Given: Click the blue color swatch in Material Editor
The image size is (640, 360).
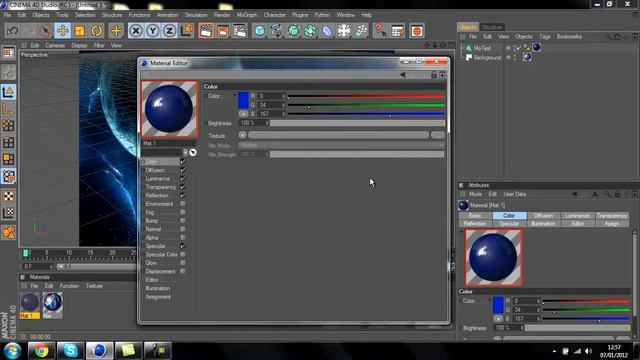Looking at the screenshot, I should pyautogui.click(x=243, y=100).
